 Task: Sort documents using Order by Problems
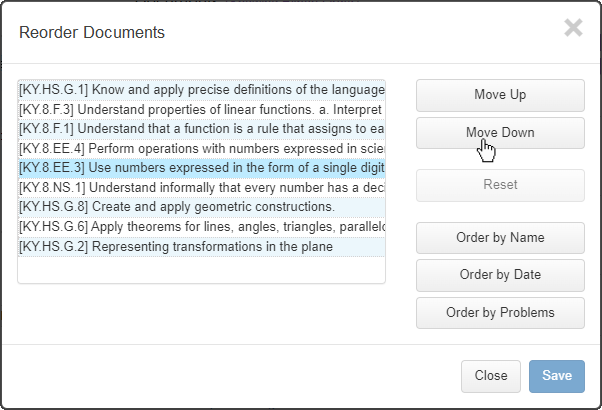(500, 312)
